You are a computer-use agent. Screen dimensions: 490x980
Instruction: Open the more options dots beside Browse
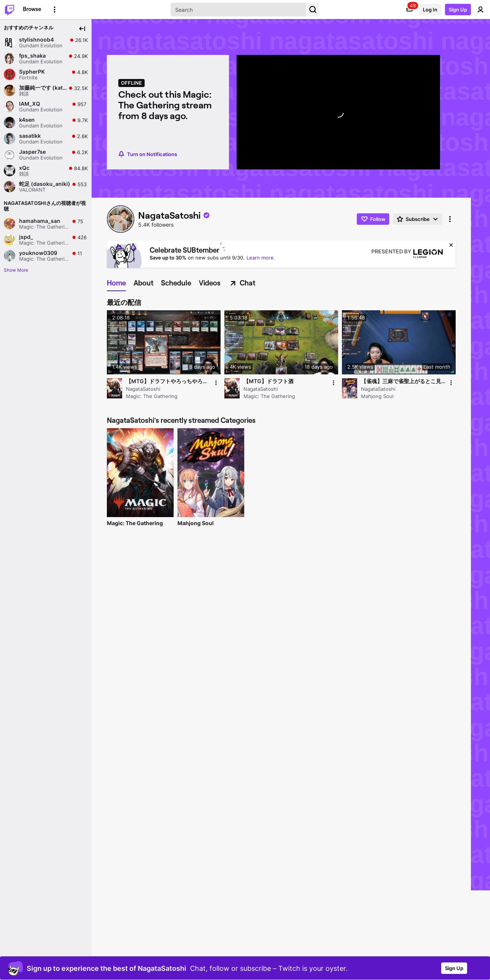[55, 10]
